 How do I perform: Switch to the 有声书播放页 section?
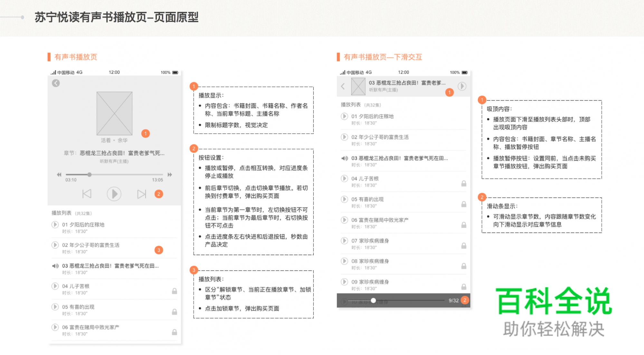tap(76, 57)
